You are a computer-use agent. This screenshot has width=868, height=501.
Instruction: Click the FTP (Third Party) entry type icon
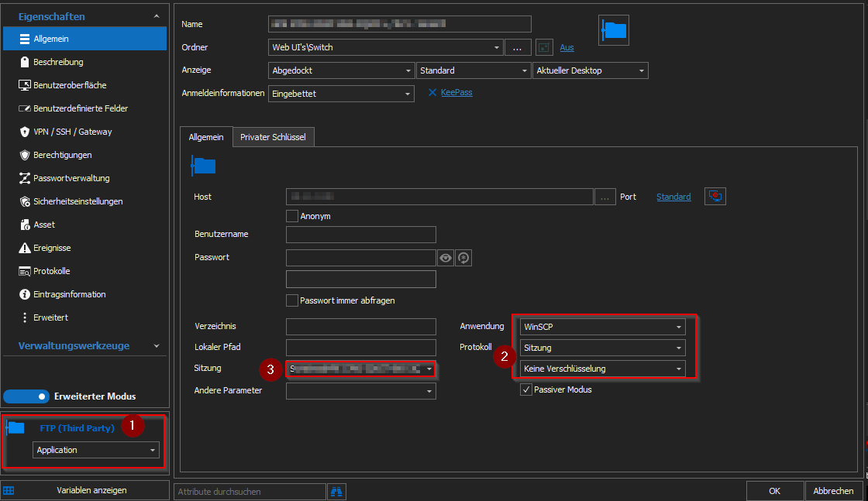(15, 427)
